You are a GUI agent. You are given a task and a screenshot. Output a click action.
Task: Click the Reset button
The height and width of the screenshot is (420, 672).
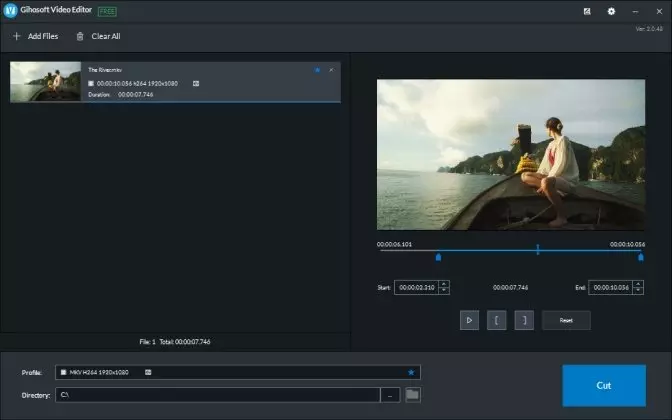566,320
